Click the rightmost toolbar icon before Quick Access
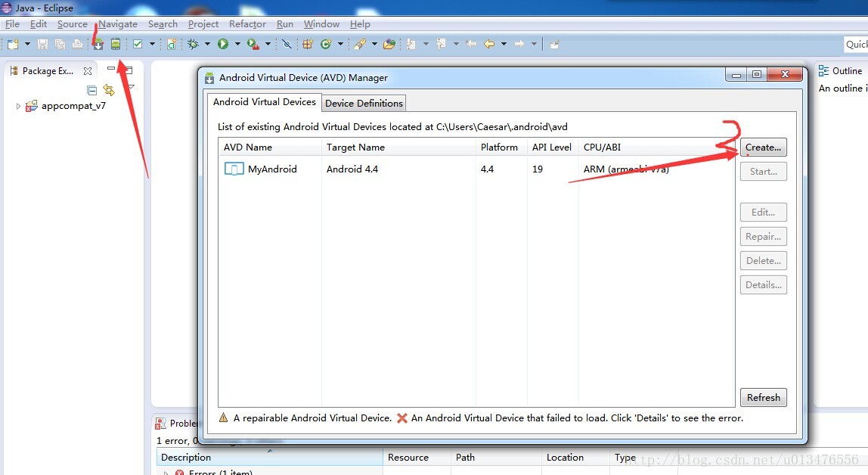Image resolution: width=868 pixels, height=475 pixels. (x=554, y=45)
